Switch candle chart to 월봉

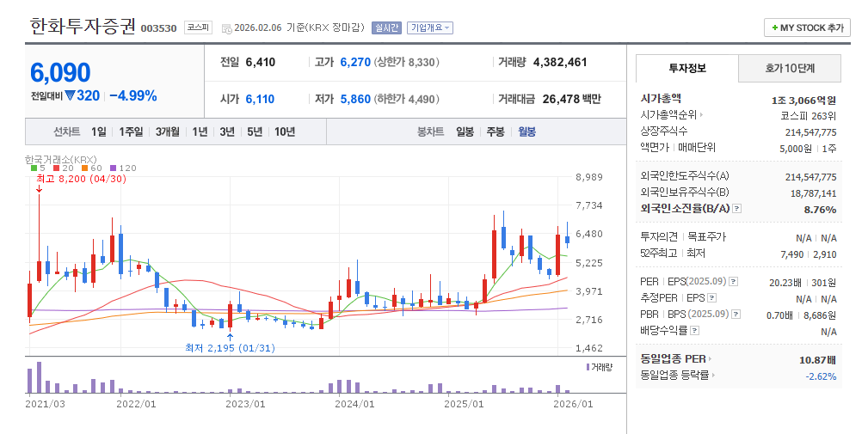(x=526, y=131)
